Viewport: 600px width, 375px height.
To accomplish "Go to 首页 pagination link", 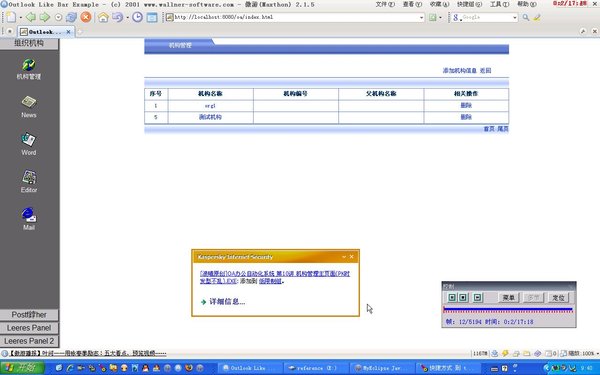I will (489, 129).
